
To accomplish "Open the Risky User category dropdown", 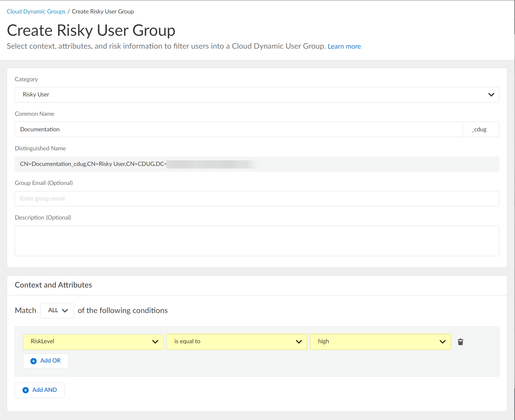I will point(257,95).
